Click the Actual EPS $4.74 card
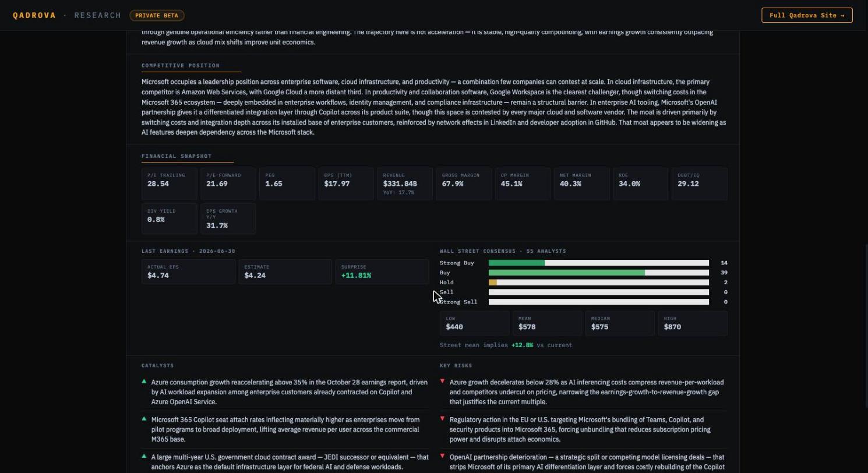868x473 pixels. (188, 271)
